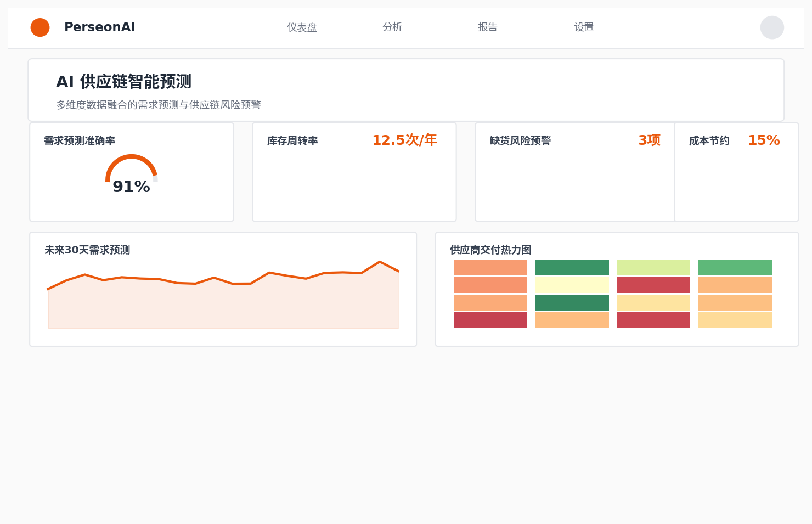Viewport: 812px width, 524px height.
Task: Click the 库存周转率 label
Action: click(292, 141)
